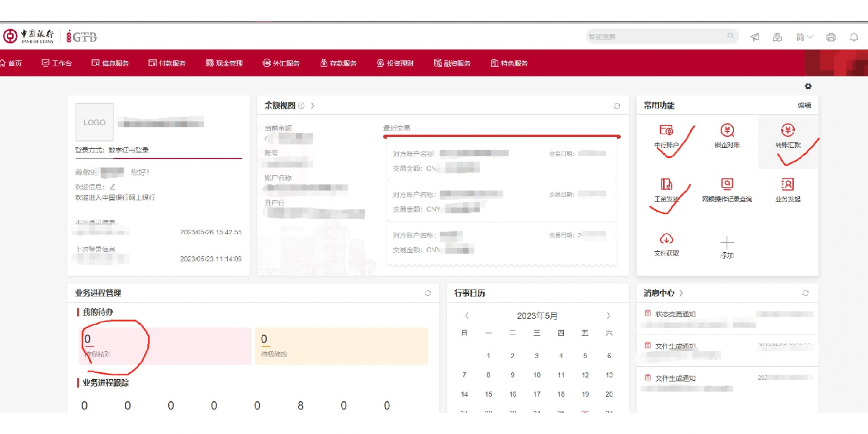Click the 待我核对 pending count box

click(x=165, y=346)
